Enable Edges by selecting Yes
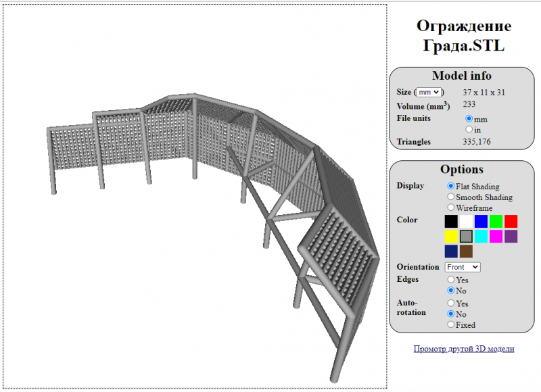This screenshot has width=541, height=392. point(451,279)
